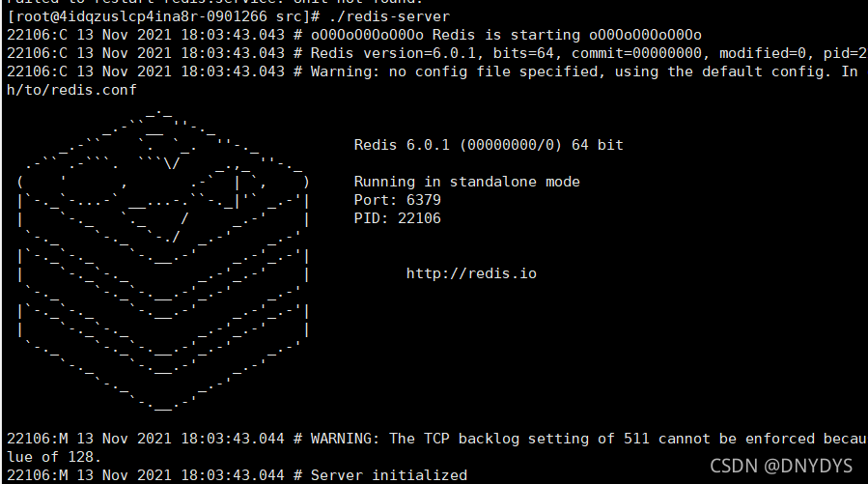Click the 'Server initialized' log message
This screenshot has height=484, width=868.
tap(388, 475)
